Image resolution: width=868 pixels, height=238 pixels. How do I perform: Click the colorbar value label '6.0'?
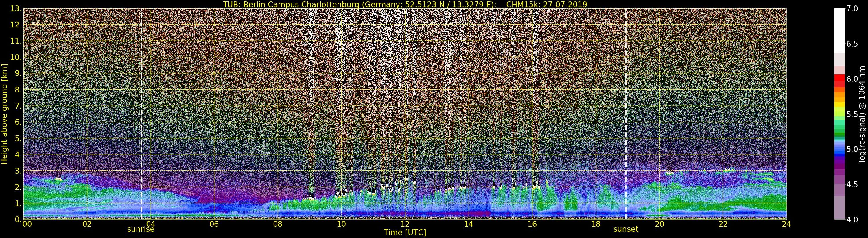tap(852, 79)
